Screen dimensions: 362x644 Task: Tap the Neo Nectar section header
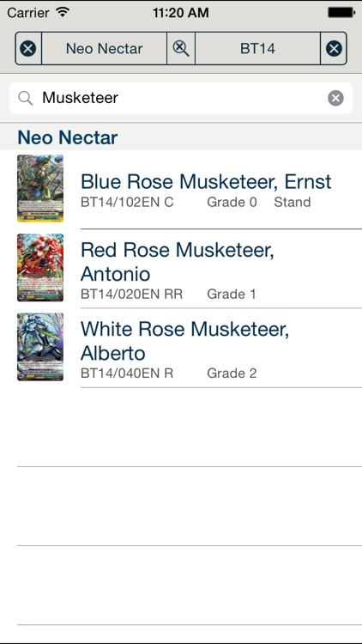click(181, 137)
